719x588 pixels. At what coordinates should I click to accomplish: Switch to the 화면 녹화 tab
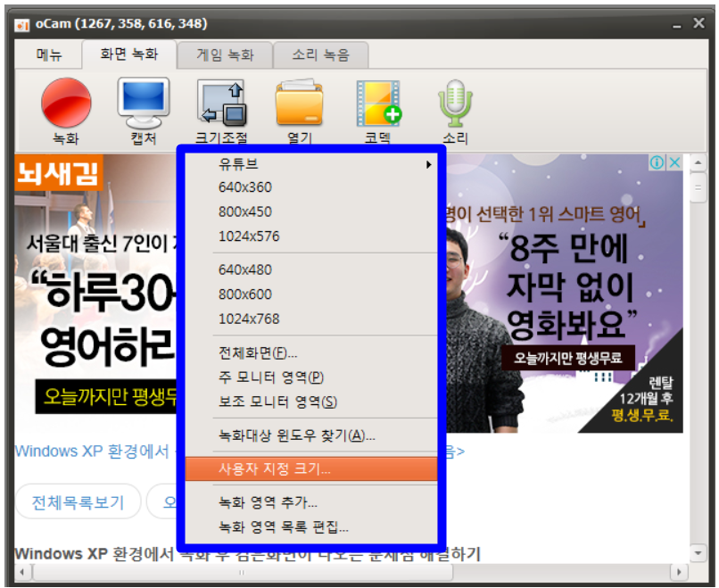point(129,54)
